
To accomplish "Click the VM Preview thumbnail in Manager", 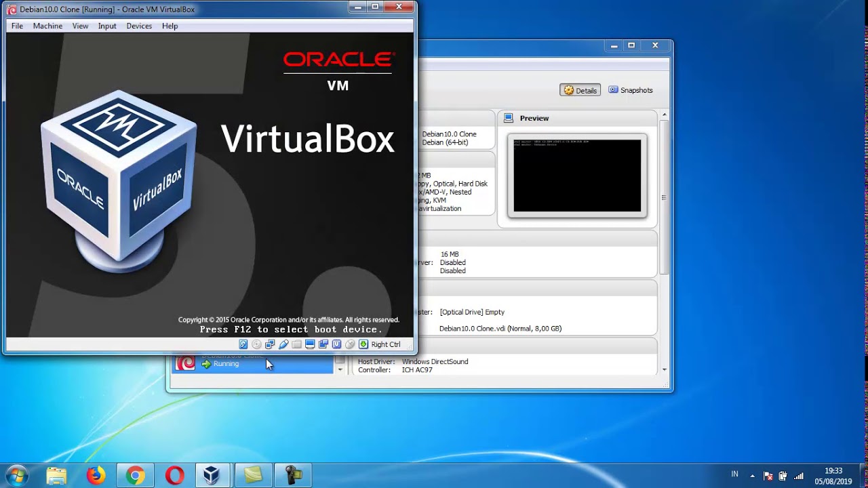I will click(x=577, y=176).
